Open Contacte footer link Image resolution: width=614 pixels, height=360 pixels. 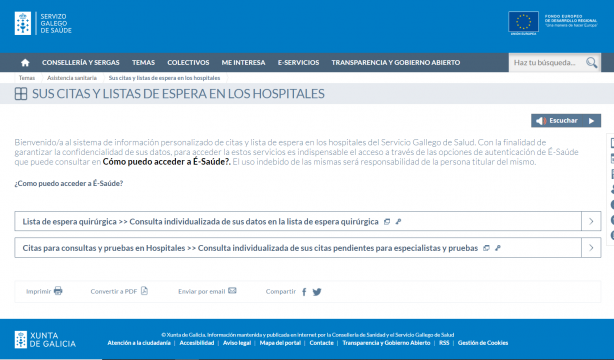[321, 343]
